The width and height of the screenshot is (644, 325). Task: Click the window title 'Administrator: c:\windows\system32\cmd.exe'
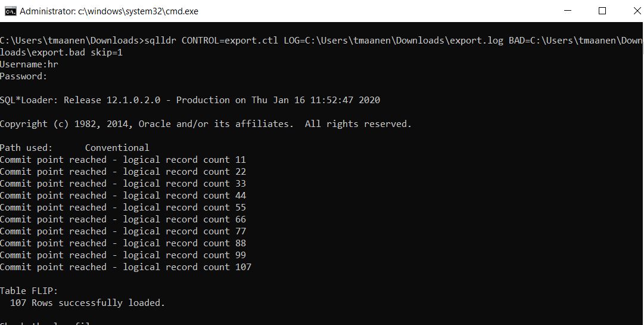click(x=109, y=11)
